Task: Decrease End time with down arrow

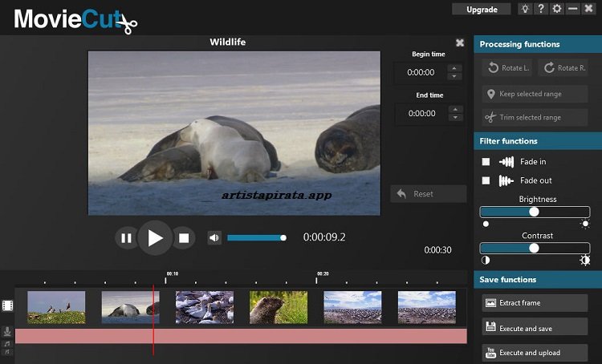Action: pyautogui.click(x=455, y=117)
